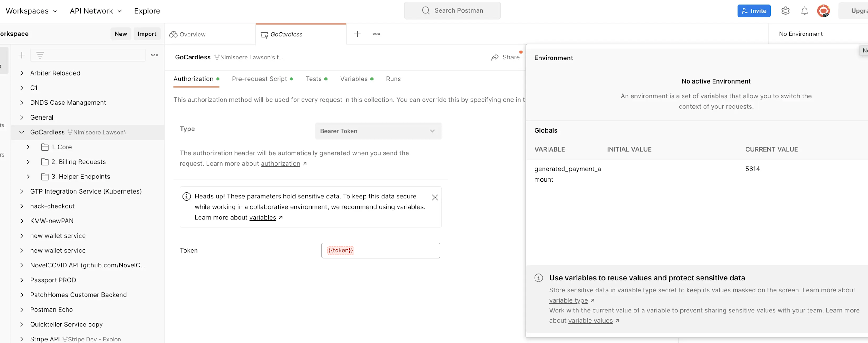Click the settings gear icon
This screenshot has width=868, height=343.
[x=785, y=11]
